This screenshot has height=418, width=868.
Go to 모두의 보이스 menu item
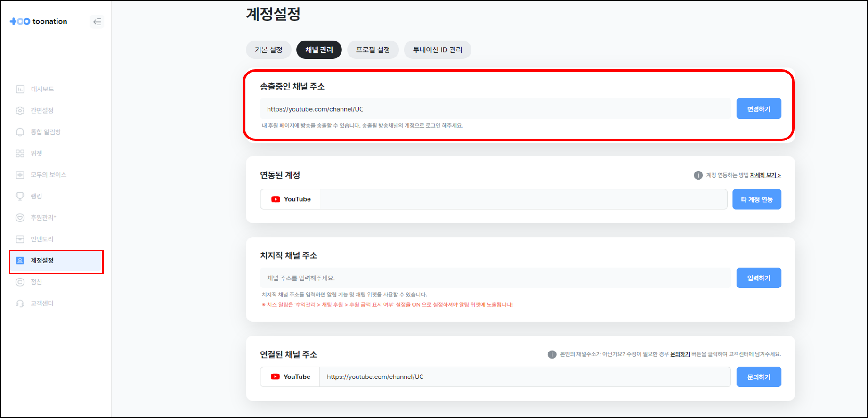point(49,175)
